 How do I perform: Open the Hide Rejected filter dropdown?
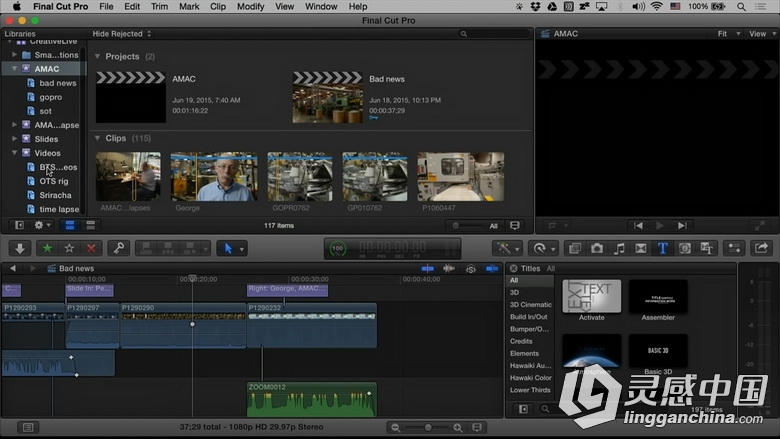(122, 34)
